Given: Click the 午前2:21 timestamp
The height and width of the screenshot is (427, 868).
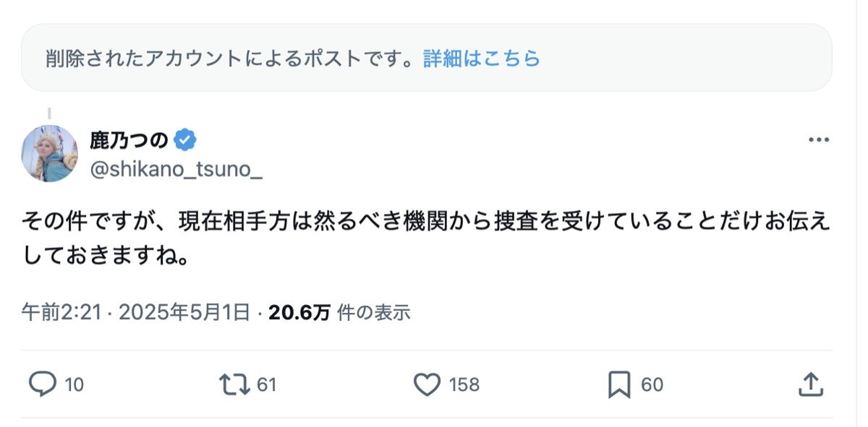Looking at the screenshot, I should coord(63,312).
